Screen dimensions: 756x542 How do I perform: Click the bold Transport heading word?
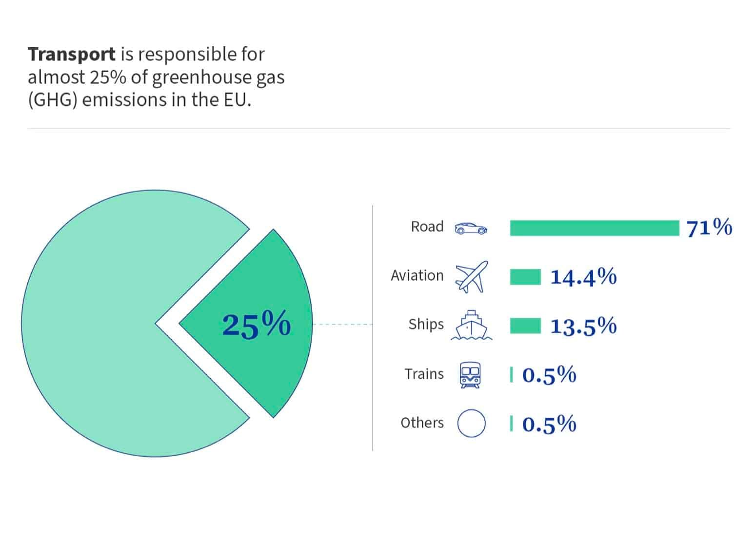(72, 54)
